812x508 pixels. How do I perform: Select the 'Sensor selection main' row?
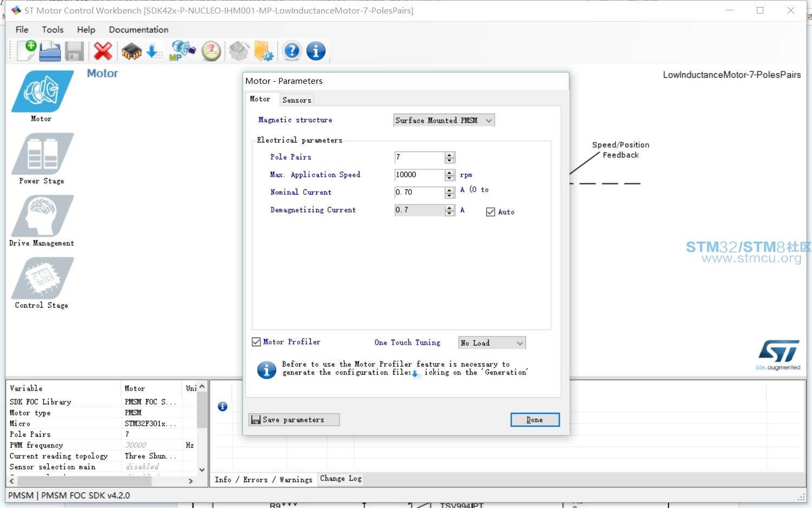102,467
